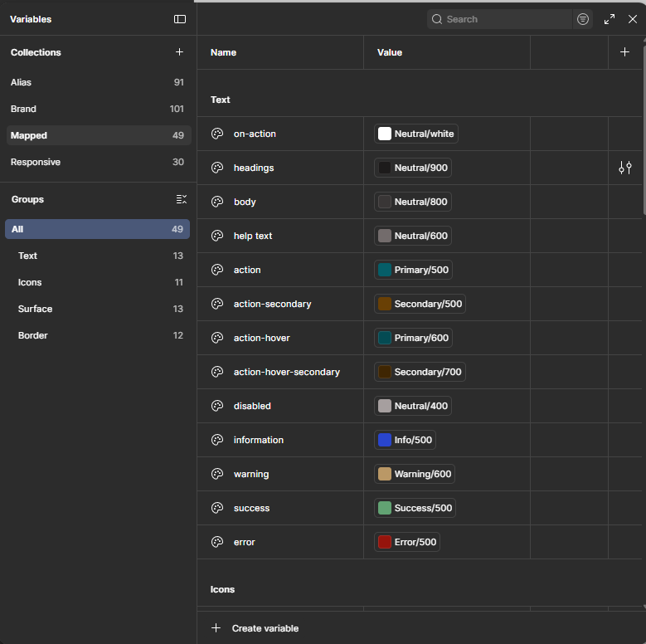Click the Text section heading in table
This screenshot has width=646, height=644.
click(221, 100)
